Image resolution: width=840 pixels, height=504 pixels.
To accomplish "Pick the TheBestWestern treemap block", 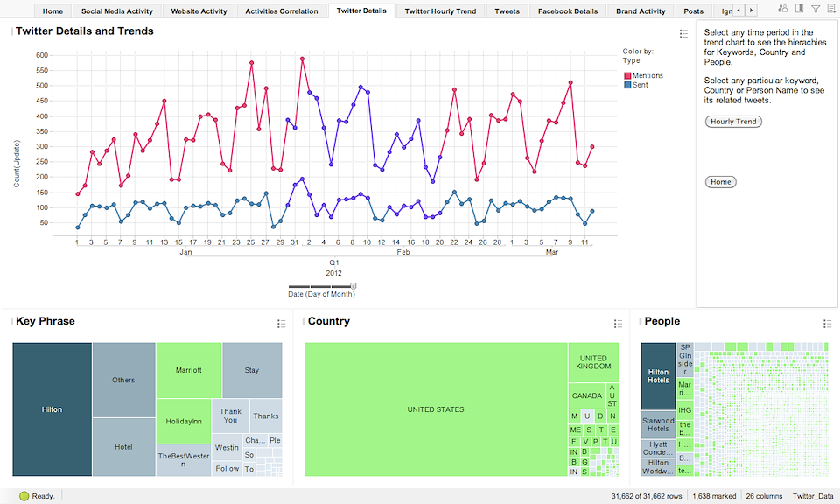I will (x=184, y=460).
